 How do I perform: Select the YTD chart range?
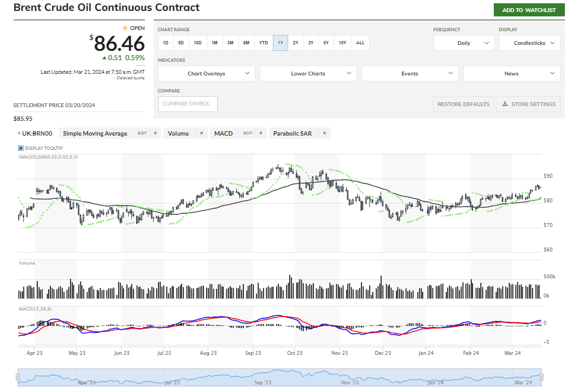coord(264,43)
